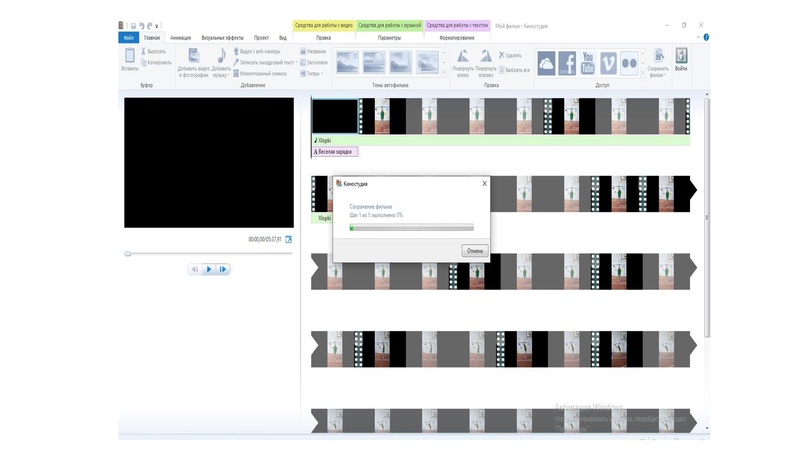Screen dimensions: 800x450
Task: Expand the AutoMovie themes gallery
Action: point(444,73)
